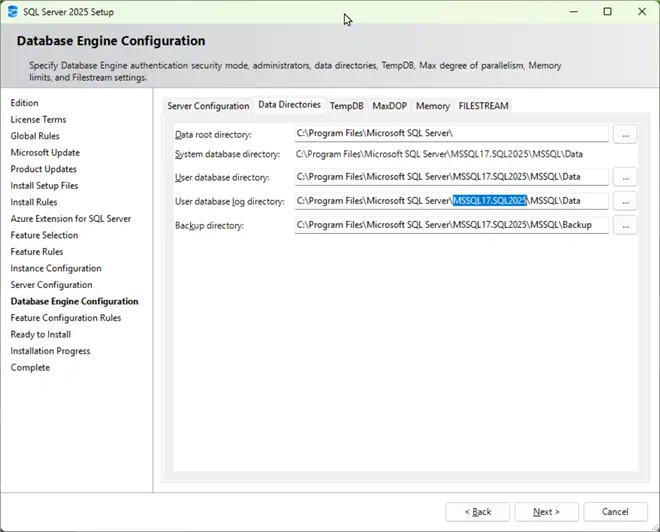This screenshot has height=532, width=660.
Task: Switch to Server Configuration tab
Action: click(x=208, y=106)
